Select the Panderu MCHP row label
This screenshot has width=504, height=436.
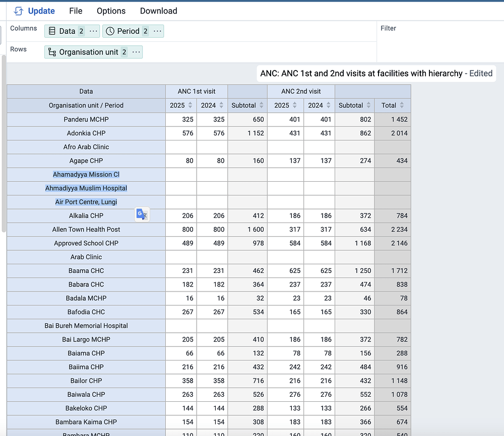pos(86,119)
